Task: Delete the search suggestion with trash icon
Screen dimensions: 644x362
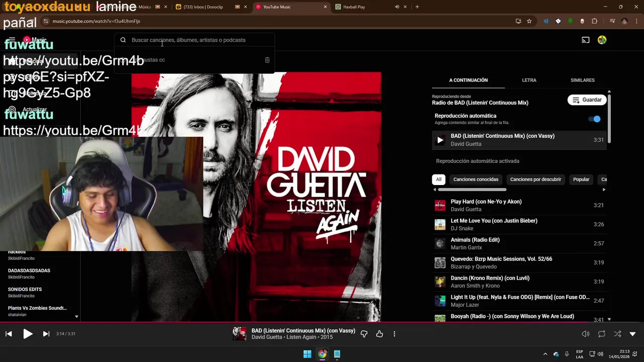Action: tap(267, 60)
